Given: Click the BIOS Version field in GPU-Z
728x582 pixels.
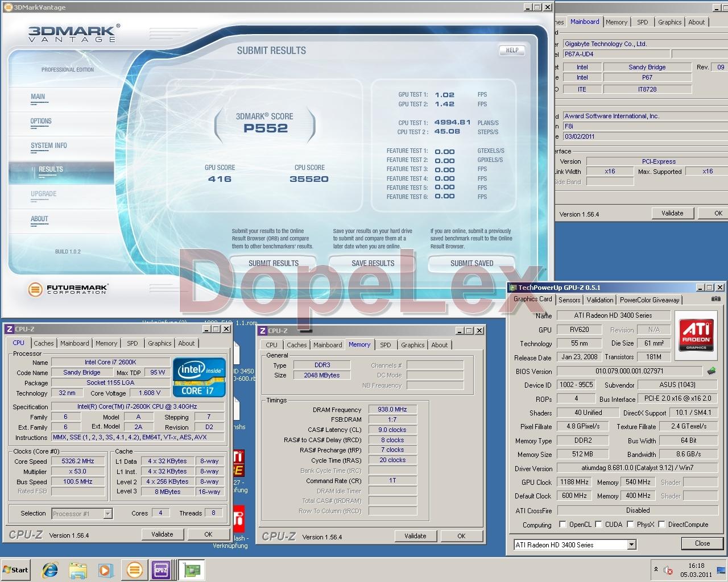Looking at the screenshot, I should tap(630, 371).
